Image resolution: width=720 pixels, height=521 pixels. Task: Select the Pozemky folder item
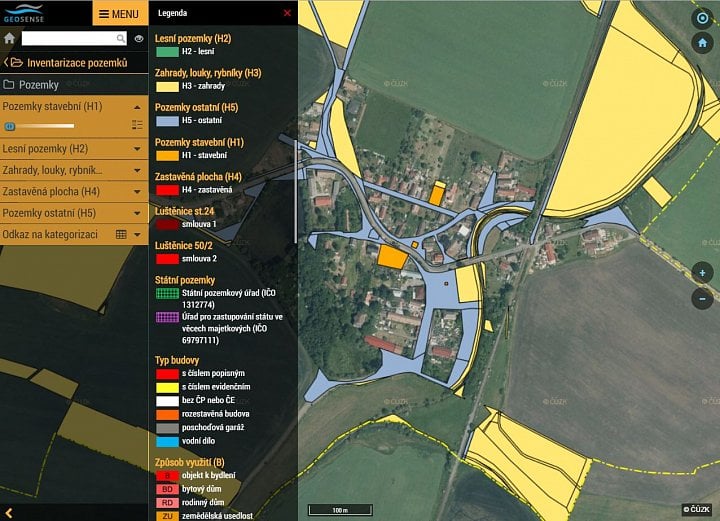coord(38,85)
